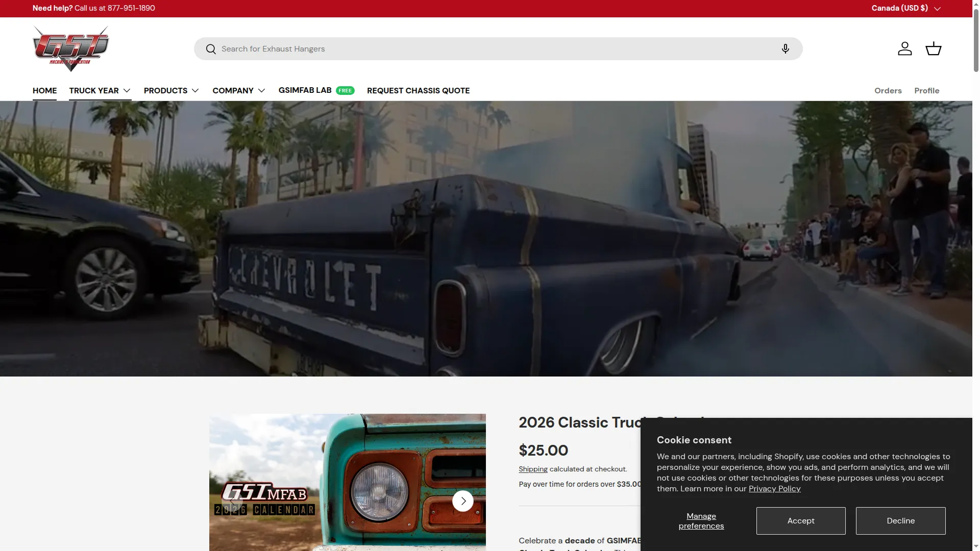Go to the Home tab

45,90
